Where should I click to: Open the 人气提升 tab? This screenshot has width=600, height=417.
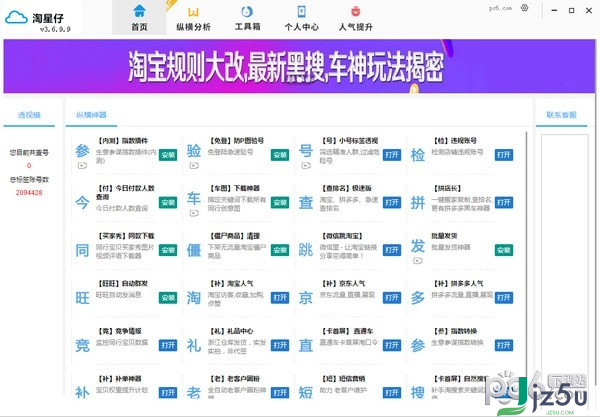[x=355, y=18]
